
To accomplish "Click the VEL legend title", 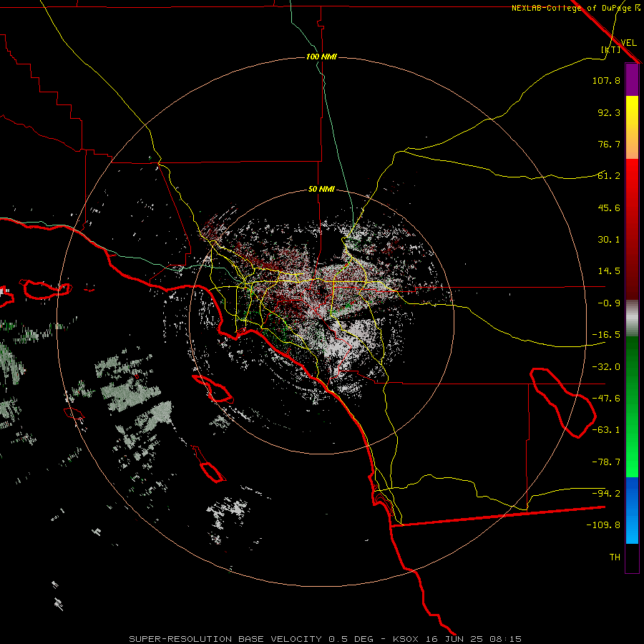I will pos(628,43).
